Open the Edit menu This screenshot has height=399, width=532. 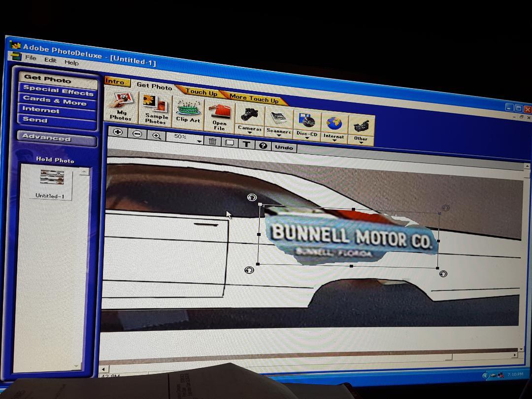tap(50, 60)
